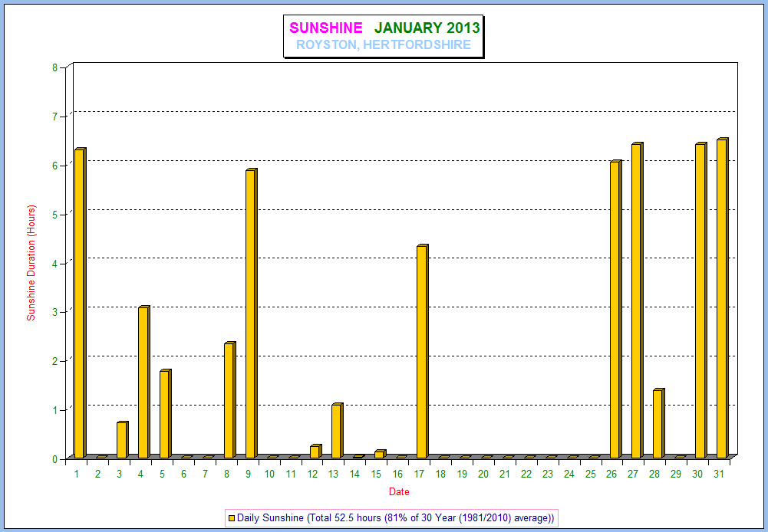Click x-axis date label '20'
Viewport: 768px width, 532px height.
(483, 474)
